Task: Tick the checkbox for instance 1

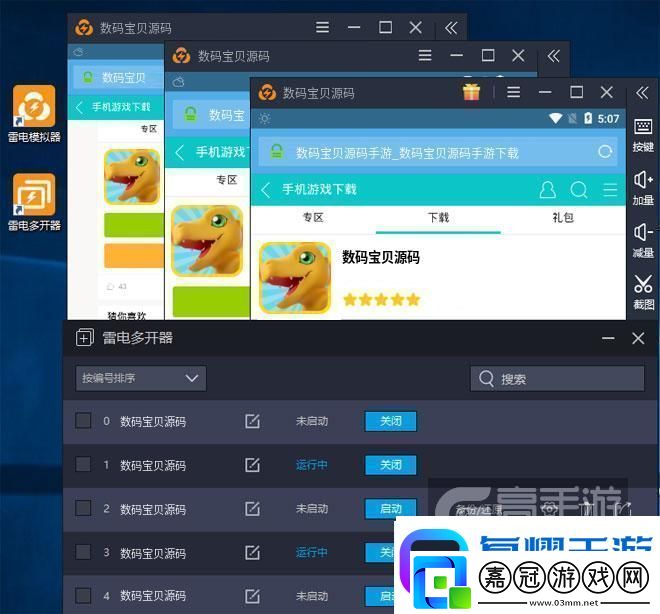Action: tap(83, 464)
